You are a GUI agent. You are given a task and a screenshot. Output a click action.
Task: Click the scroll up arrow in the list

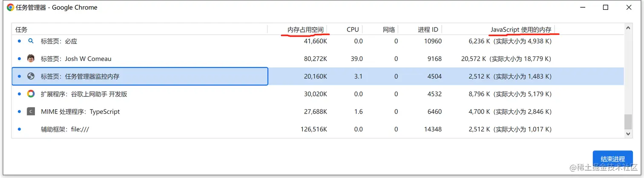[x=628, y=28]
